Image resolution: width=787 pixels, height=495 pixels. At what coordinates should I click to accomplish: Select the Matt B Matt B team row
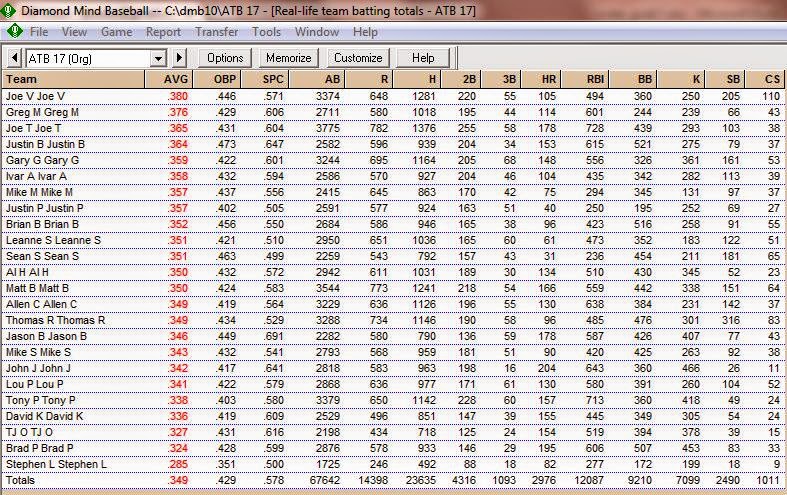point(394,288)
